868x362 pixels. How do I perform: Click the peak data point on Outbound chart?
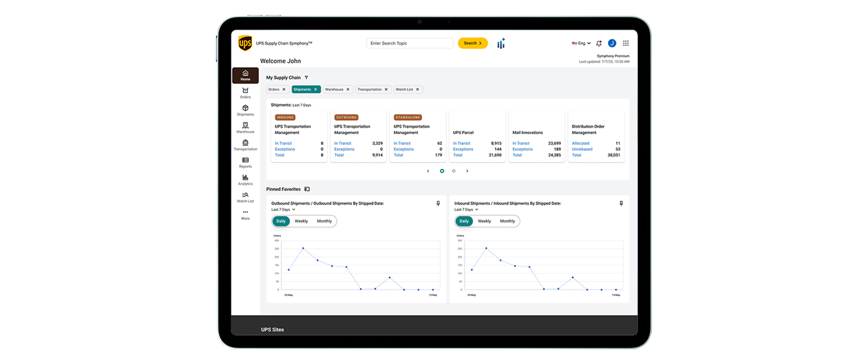coord(303,248)
